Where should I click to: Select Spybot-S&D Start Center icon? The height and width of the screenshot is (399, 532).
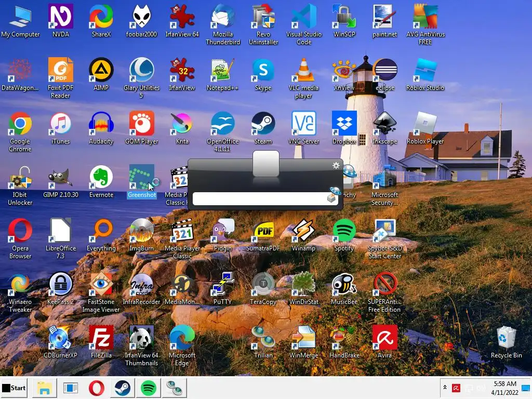[384, 239]
